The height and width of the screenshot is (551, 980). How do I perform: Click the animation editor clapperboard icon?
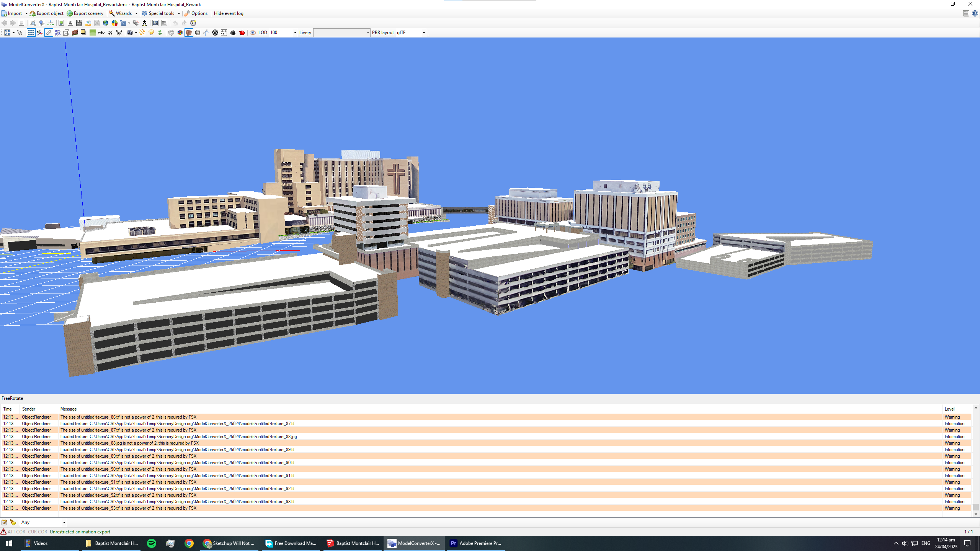[79, 23]
